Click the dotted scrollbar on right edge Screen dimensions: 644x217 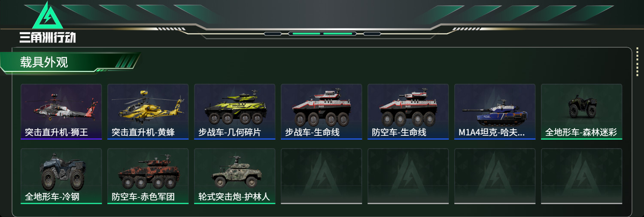tap(637, 67)
